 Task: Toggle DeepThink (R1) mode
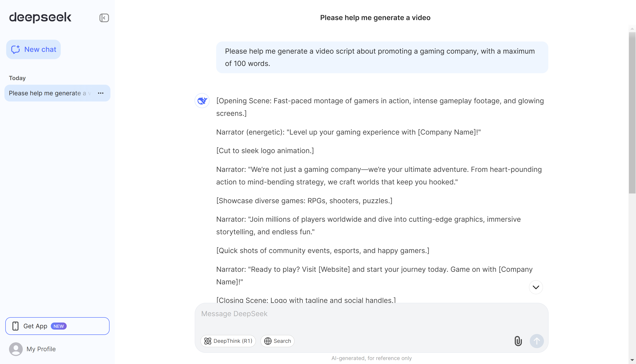(228, 341)
